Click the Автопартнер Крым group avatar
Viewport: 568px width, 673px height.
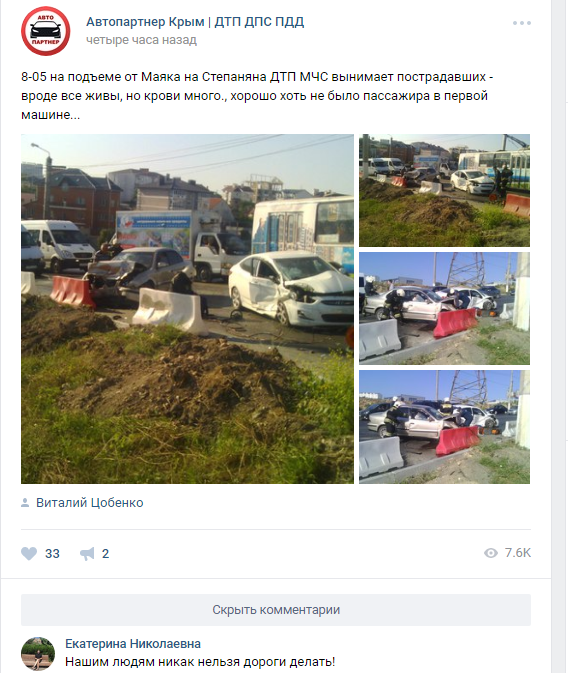(46, 30)
